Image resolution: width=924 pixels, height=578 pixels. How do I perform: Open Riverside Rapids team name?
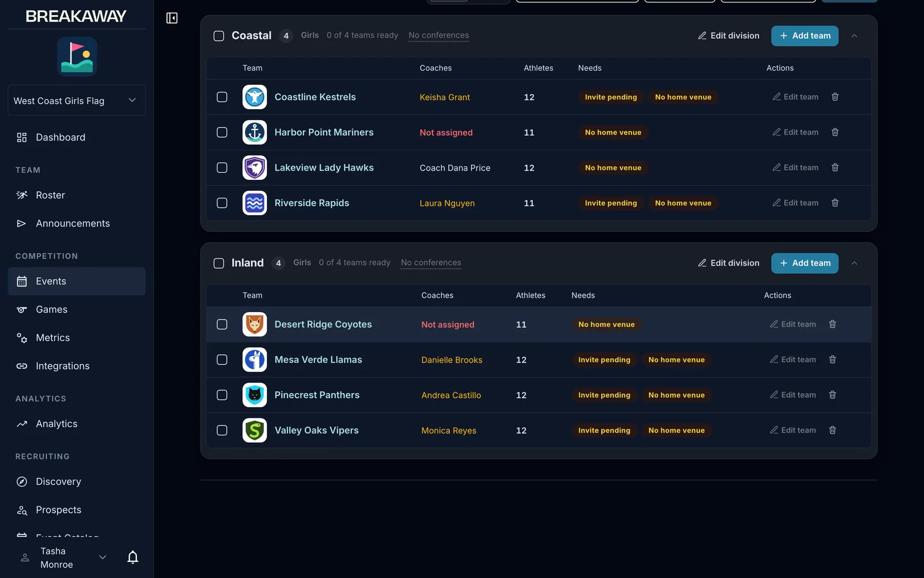[312, 203]
